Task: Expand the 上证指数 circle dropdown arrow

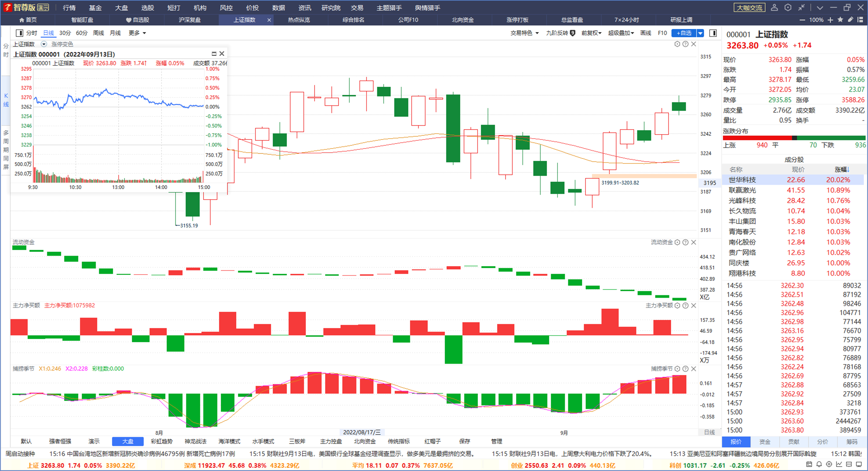Action: pos(44,44)
